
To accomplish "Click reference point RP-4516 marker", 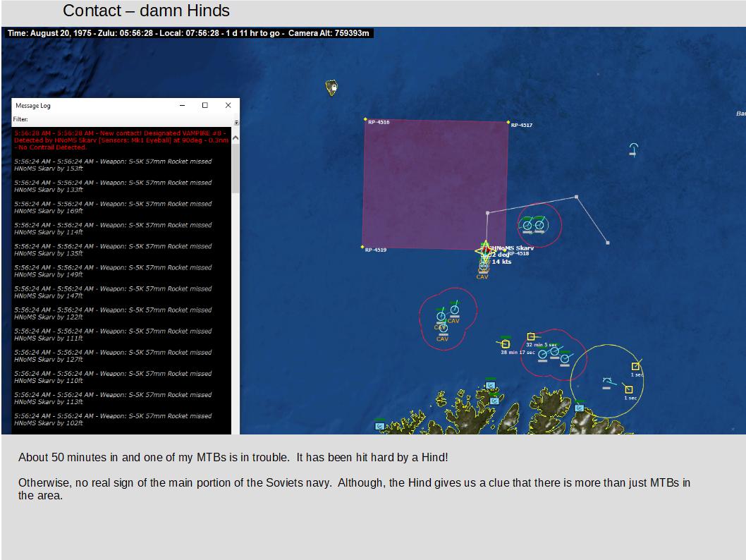I will (x=365, y=119).
